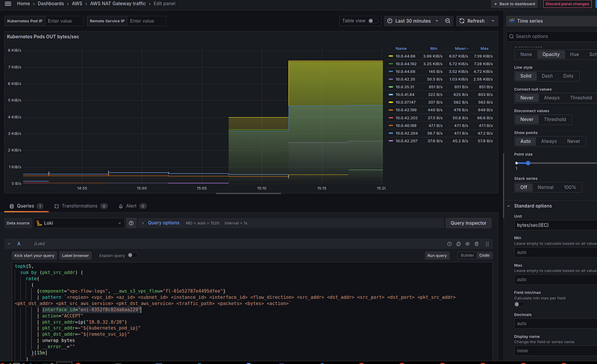Open the Last 30 minutes time picker
This screenshot has width=597, height=364.
(x=413, y=21)
